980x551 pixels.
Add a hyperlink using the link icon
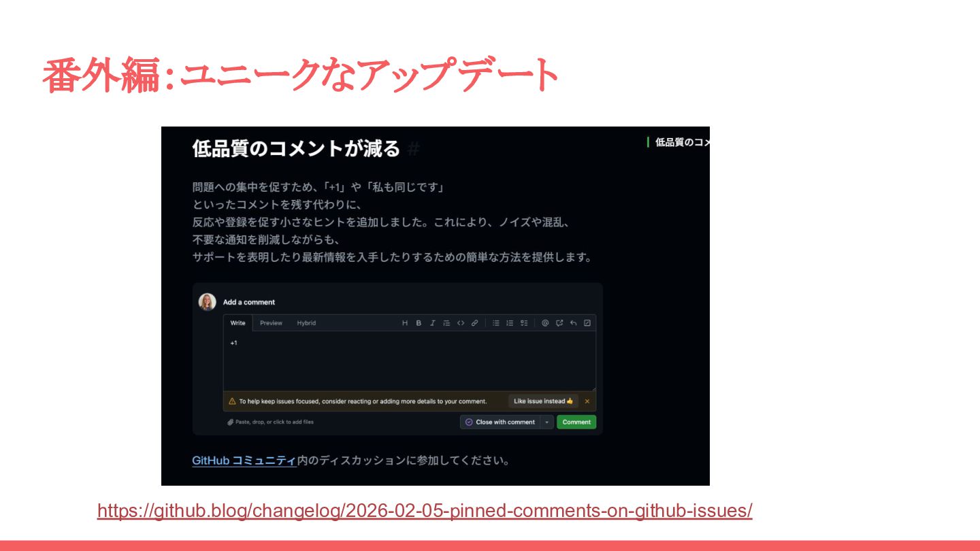[x=475, y=323]
